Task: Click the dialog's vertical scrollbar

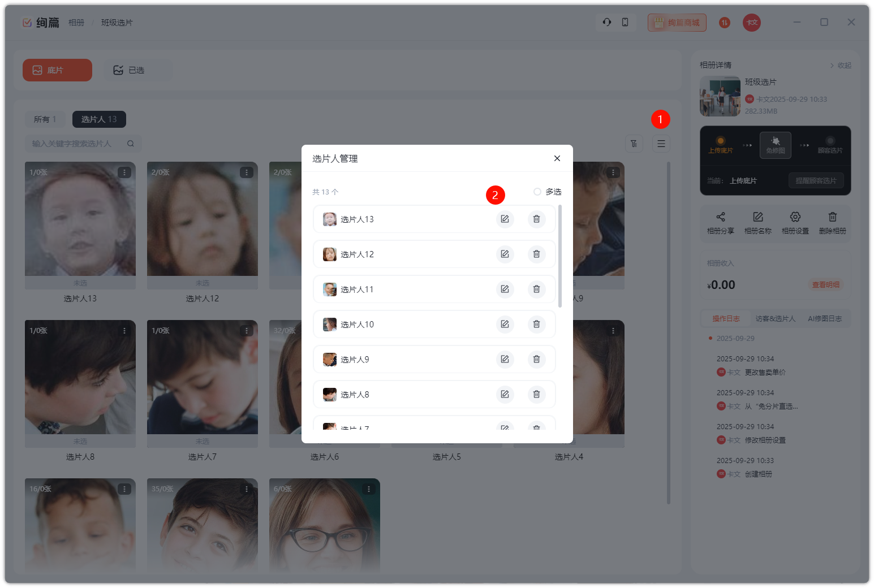Action: [560, 256]
